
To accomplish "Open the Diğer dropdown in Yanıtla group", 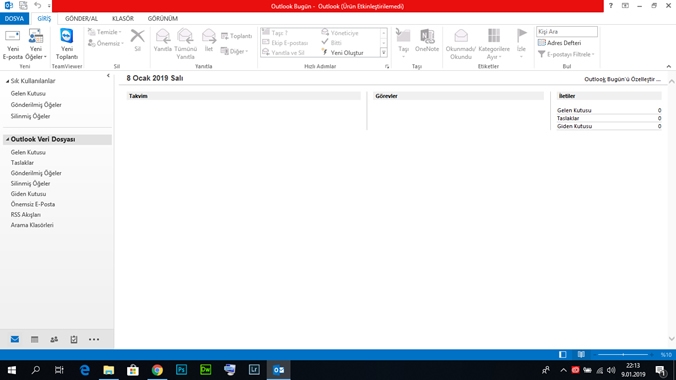I will 235,51.
